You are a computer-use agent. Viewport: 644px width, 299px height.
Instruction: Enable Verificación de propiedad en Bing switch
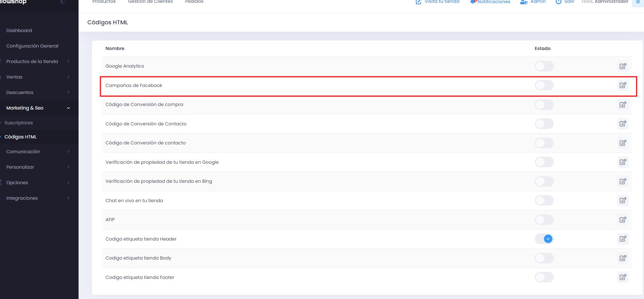544,181
